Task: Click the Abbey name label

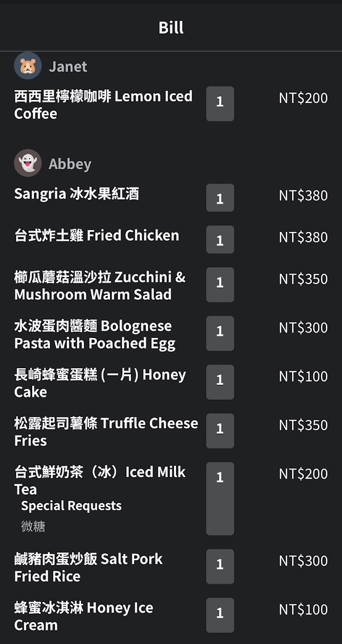Action: 70,164
